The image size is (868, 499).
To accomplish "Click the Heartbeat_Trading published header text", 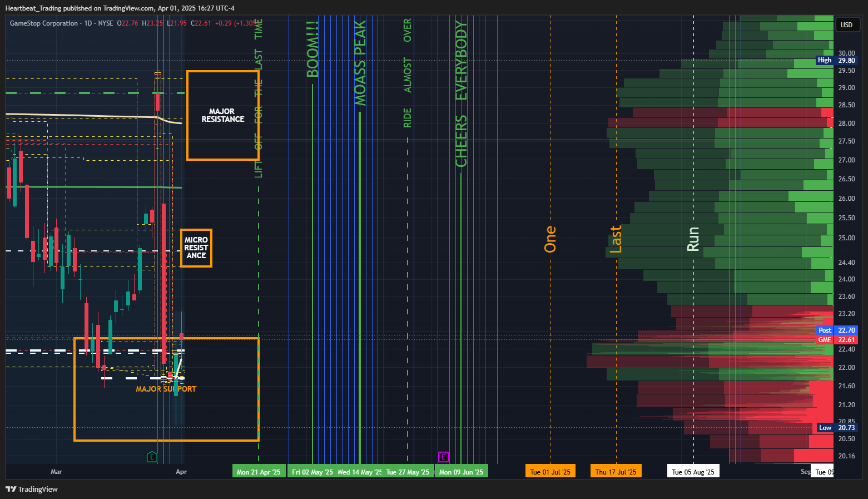I will 120,8.
